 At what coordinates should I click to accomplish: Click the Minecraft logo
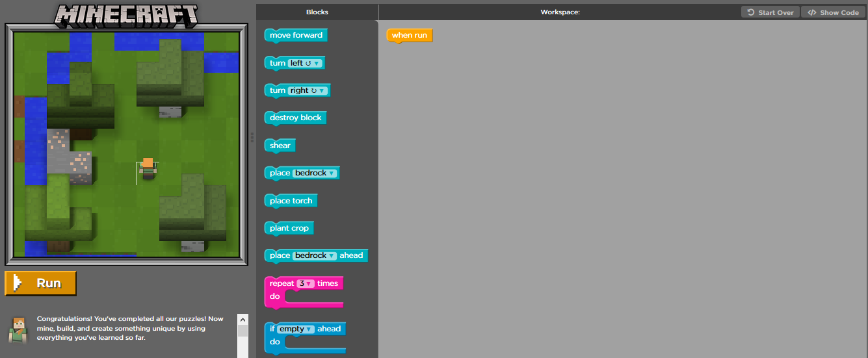click(126, 15)
